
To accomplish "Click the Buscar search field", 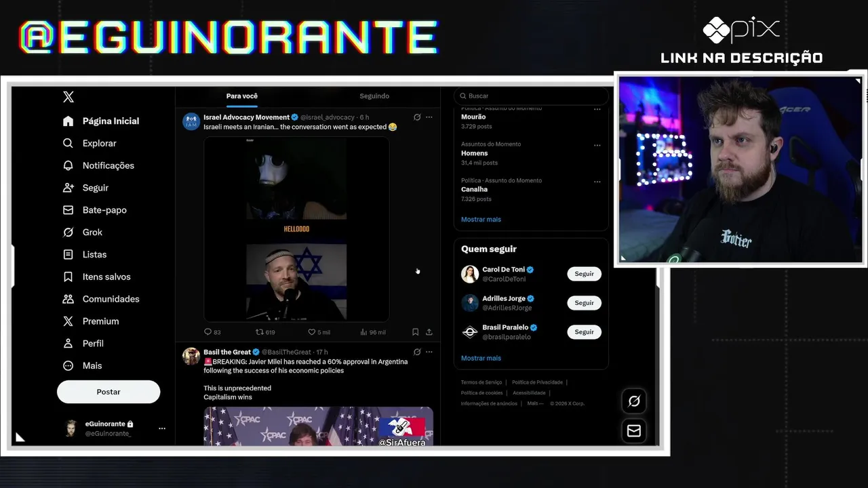I will coord(530,96).
